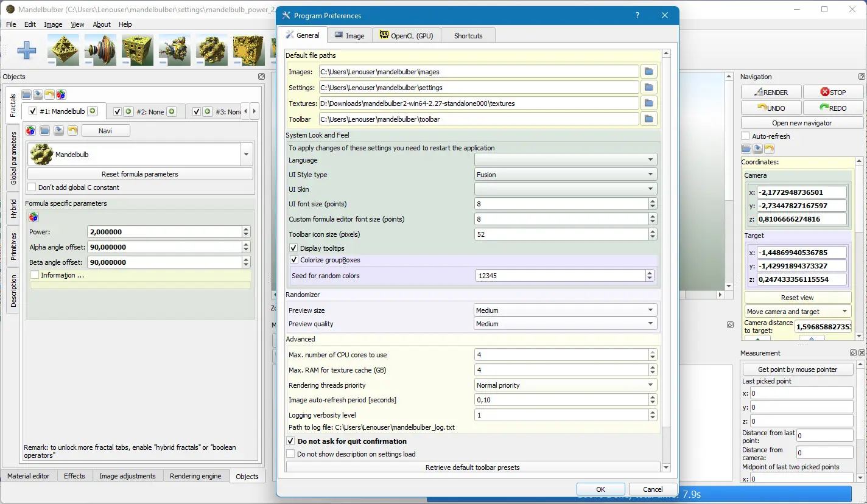Check the Information ... box
The image size is (867, 504).
35,275
